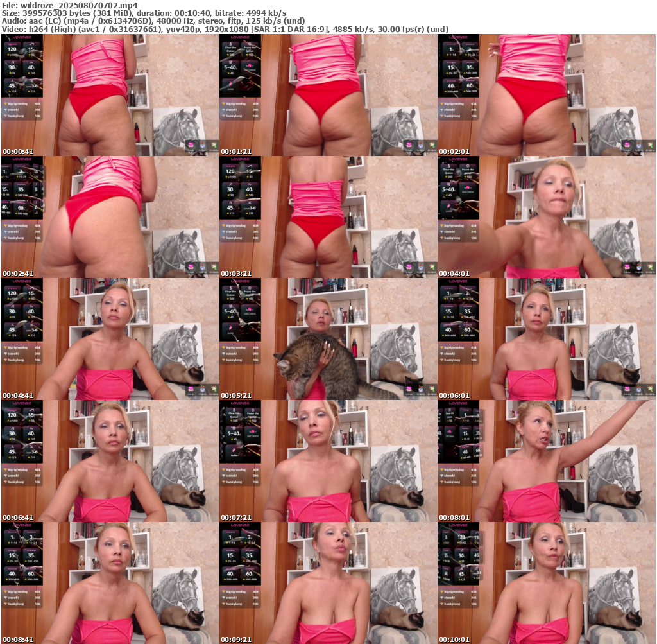Open the frame timestamped 00:02:41

tap(110, 217)
